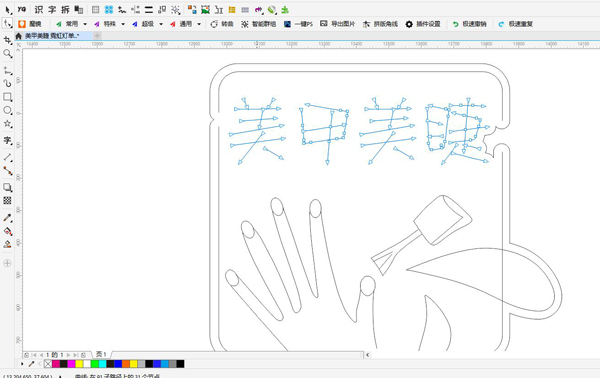Select the Drop Shadow tool

(x=7, y=187)
